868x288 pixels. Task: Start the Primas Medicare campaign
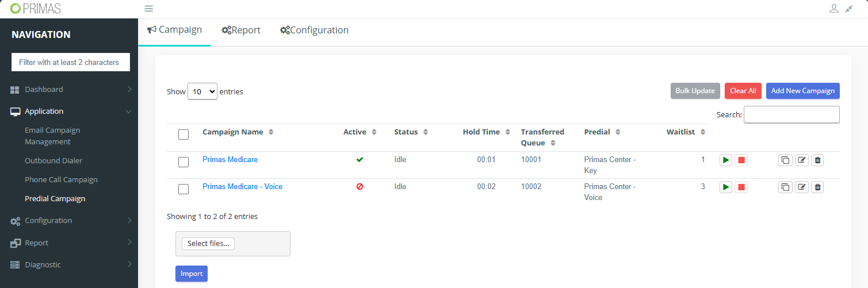point(726,160)
